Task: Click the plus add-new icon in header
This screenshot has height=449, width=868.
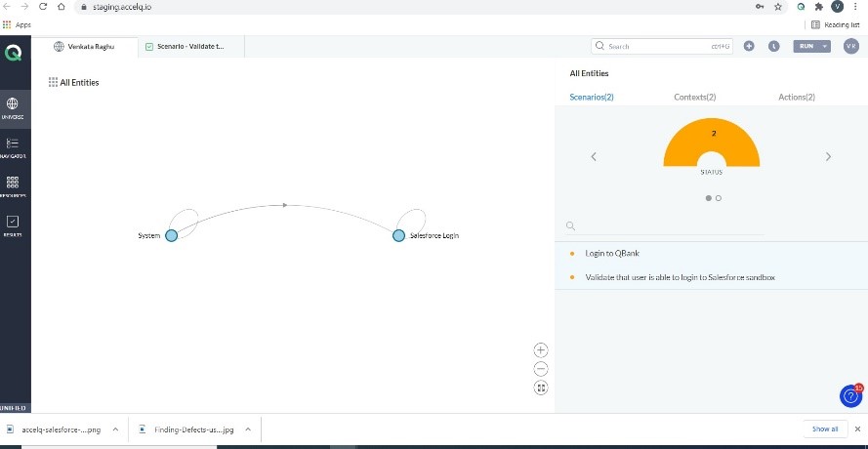Action: [x=749, y=46]
